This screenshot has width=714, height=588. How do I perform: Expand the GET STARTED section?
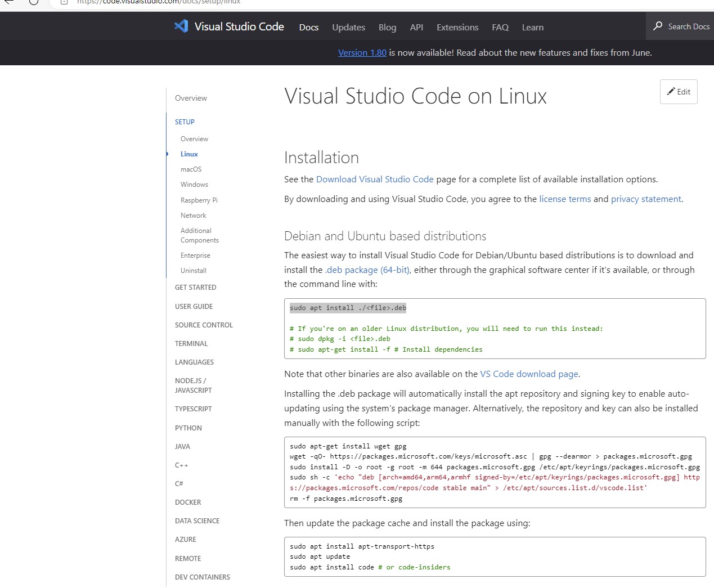click(195, 287)
